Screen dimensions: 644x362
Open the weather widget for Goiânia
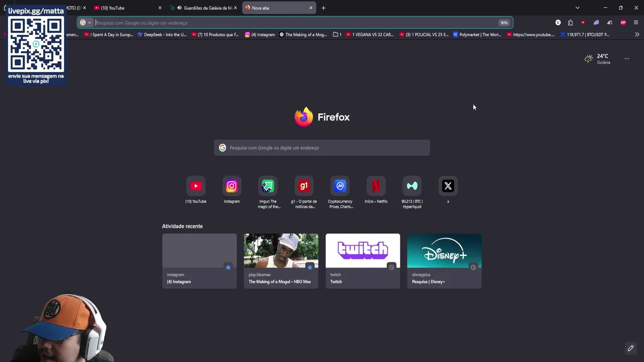coord(597,59)
